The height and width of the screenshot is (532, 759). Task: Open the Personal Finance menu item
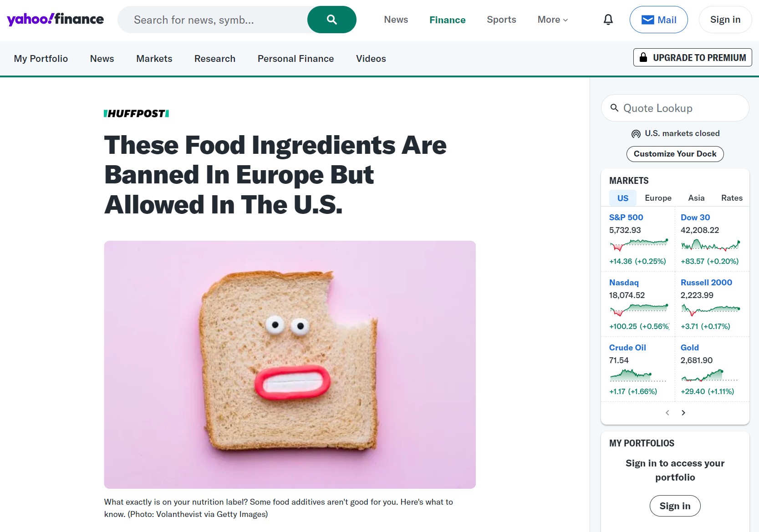click(x=295, y=58)
